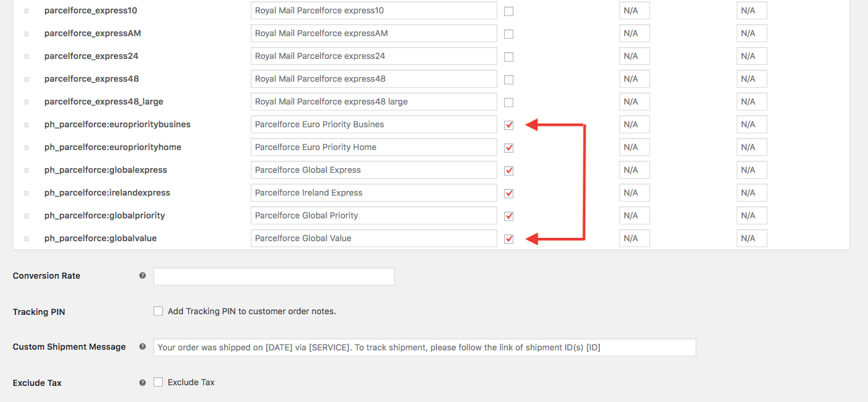This screenshot has height=402, width=868.
Task: Enable the parcelforce_express48_large service checkbox
Action: point(509,103)
